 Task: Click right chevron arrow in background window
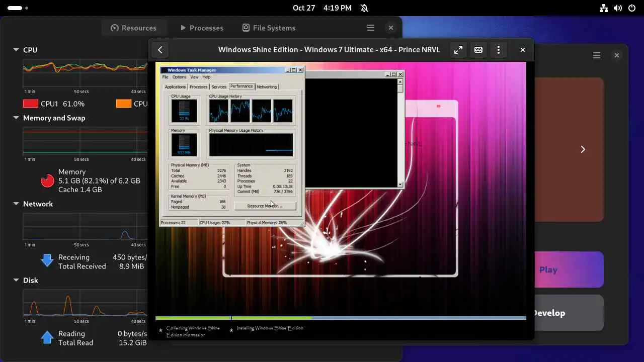coord(583,149)
